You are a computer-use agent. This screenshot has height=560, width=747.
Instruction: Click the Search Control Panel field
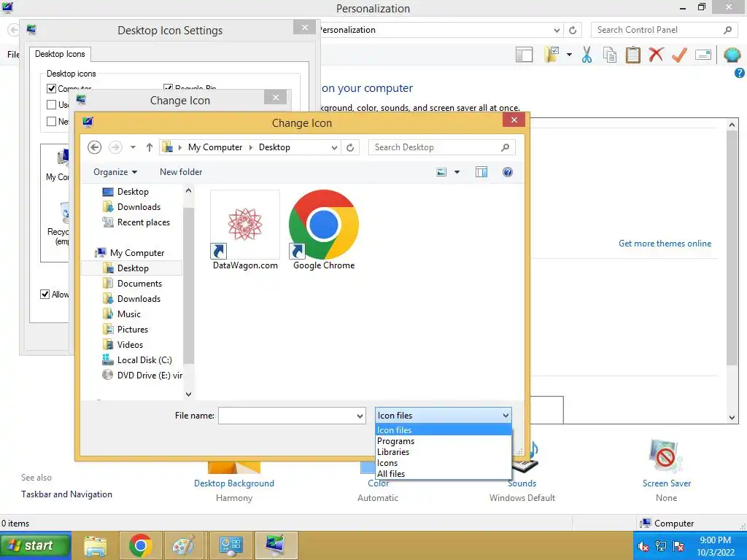(x=665, y=30)
